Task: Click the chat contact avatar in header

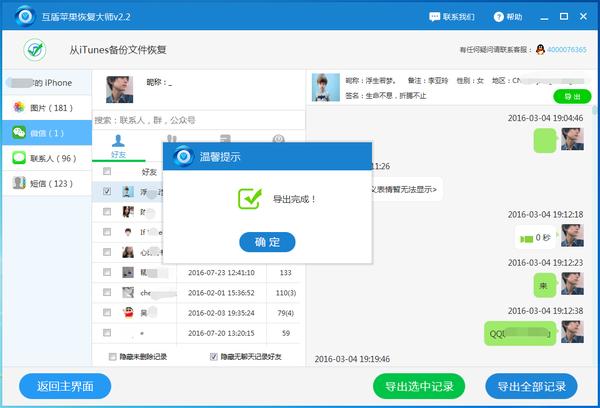Action: [326, 87]
